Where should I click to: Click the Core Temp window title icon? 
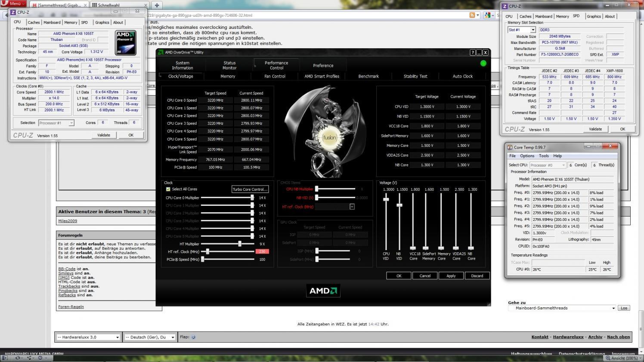(x=510, y=147)
